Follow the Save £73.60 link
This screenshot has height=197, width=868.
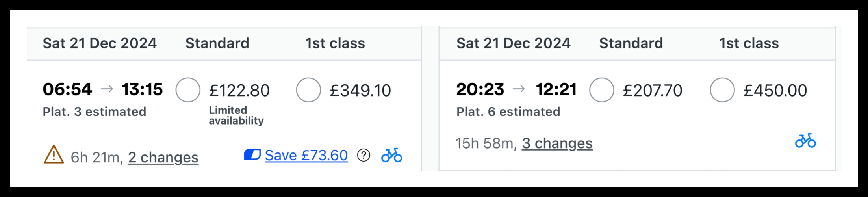(306, 155)
